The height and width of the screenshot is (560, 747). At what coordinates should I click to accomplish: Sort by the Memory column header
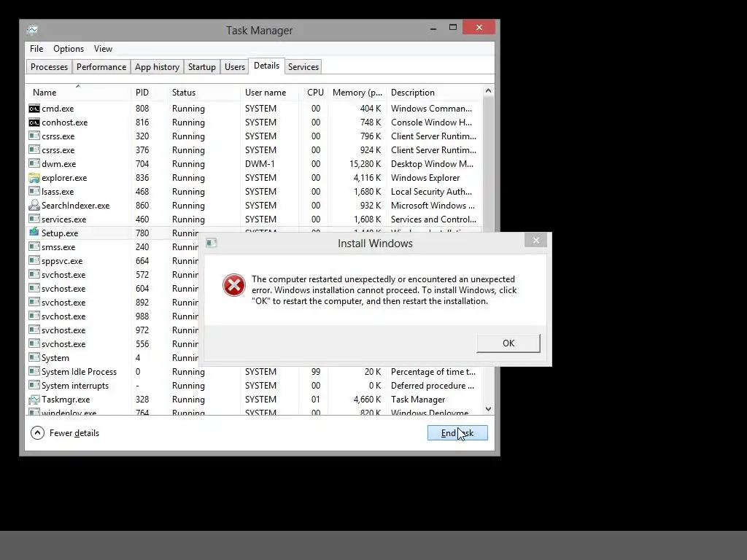(357, 93)
